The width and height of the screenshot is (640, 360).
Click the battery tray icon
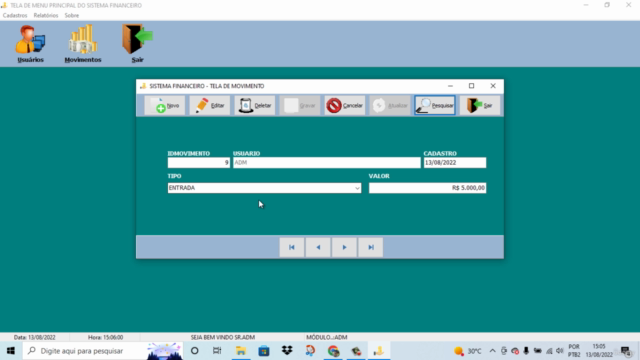pos(538,351)
